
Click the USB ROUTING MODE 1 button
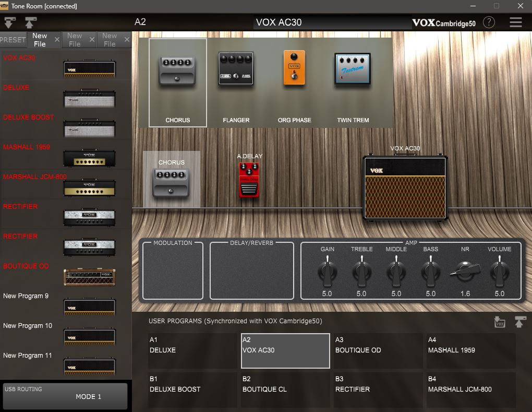coord(65,396)
